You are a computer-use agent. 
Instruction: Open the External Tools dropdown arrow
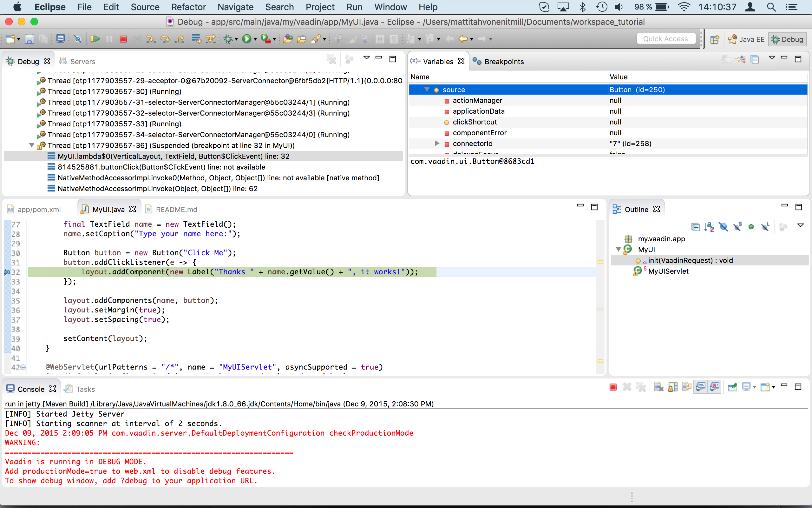(x=274, y=40)
